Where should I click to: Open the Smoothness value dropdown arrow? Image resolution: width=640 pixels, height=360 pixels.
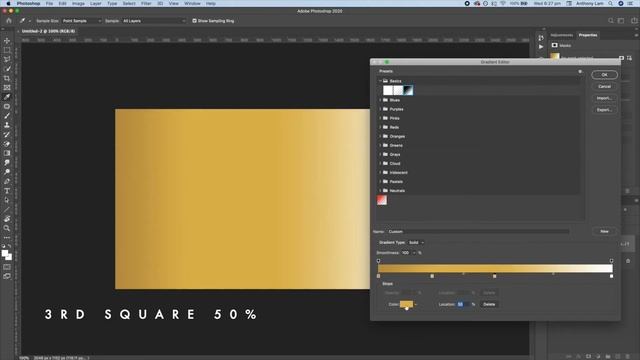413,253
